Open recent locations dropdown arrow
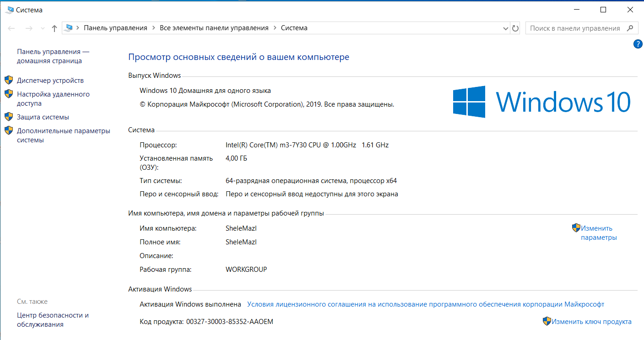Image resolution: width=644 pixels, height=340 pixels. [43, 28]
